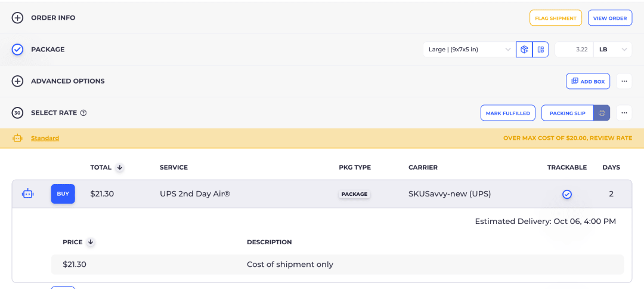The height and width of the screenshot is (289, 644).
Task: Click the Estimated Delivery: Oct 06 text
Action: click(x=546, y=221)
